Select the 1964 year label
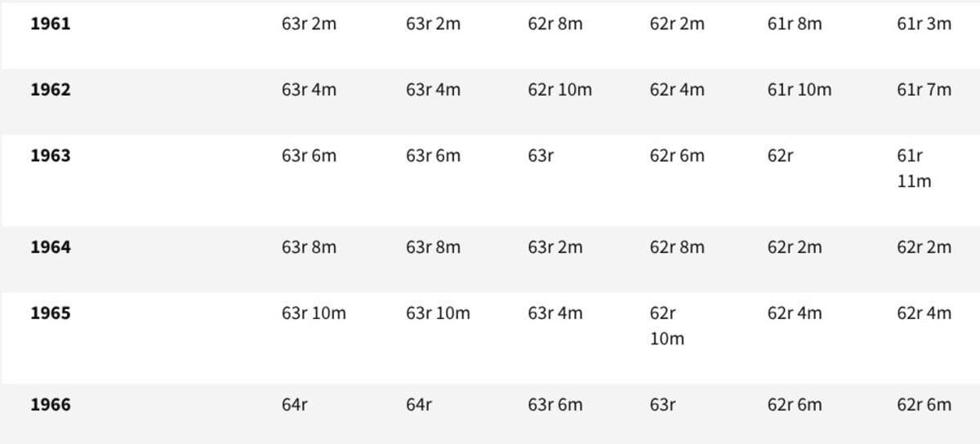Image resolution: width=980 pixels, height=444 pixels. pos(51,247)
